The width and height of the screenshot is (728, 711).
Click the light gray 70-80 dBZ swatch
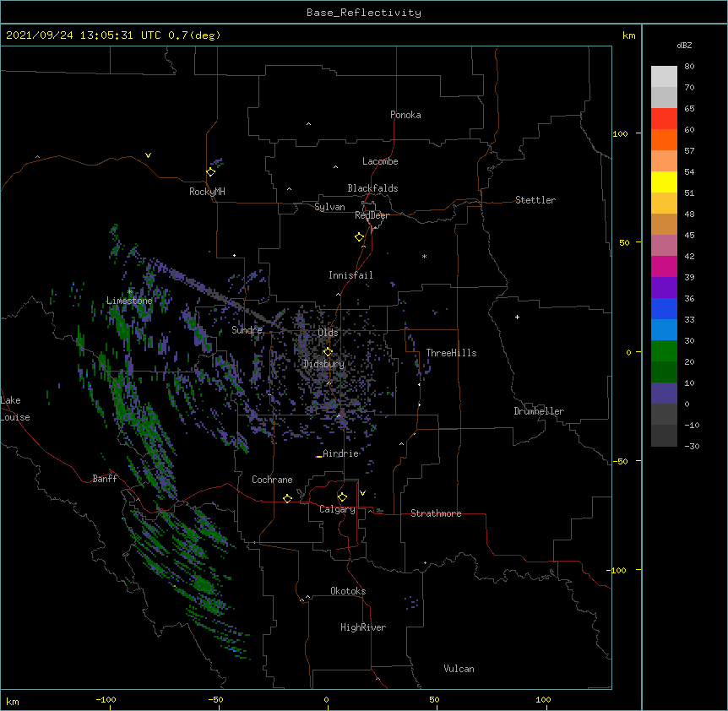664,77
